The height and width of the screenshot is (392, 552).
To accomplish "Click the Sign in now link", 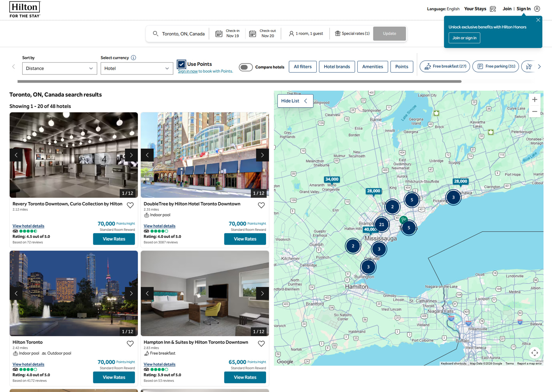I will tap(188, 71).
